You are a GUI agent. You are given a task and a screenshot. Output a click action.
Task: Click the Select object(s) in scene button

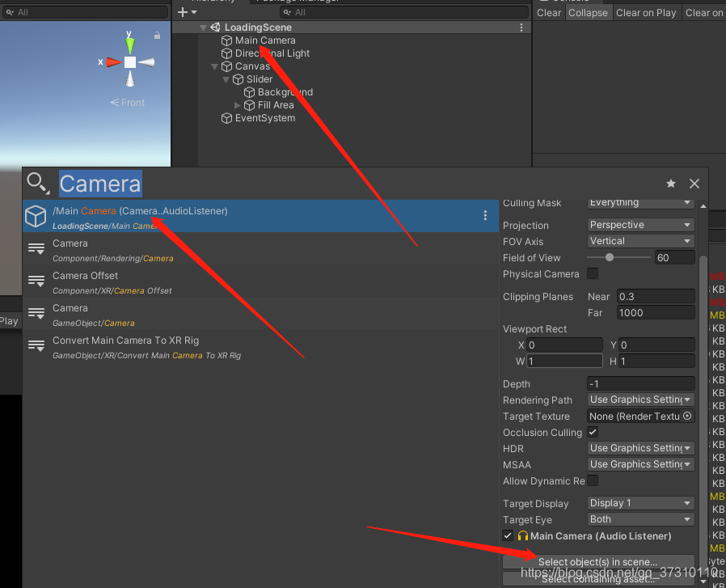[x=598, y=561]
